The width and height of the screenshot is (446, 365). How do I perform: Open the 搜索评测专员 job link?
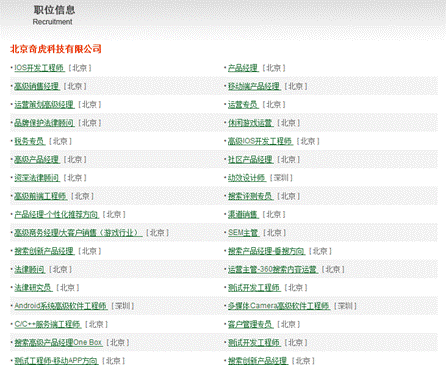click(251, 196)
